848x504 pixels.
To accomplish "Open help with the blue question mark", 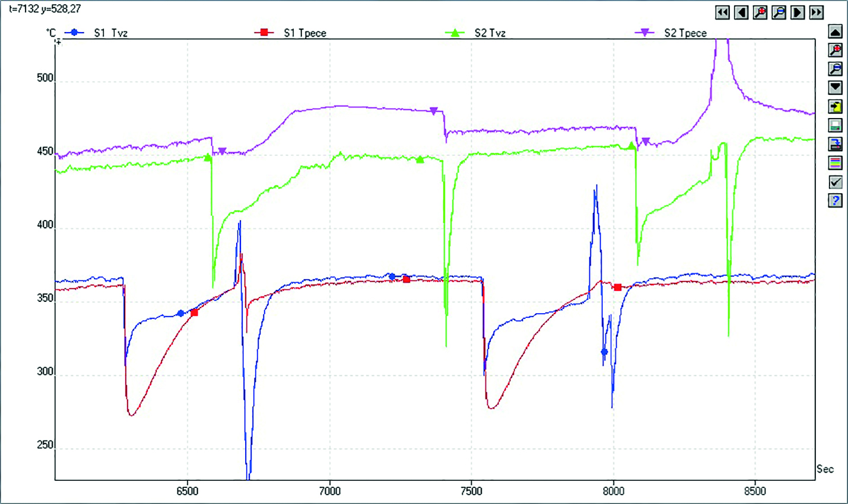I will (x=836, y=200).
